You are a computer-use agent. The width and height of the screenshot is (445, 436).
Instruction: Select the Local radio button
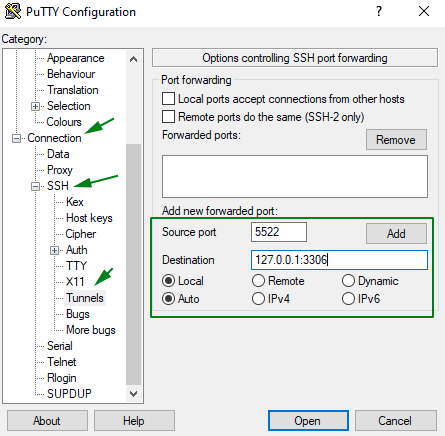[x=168, y=281]
